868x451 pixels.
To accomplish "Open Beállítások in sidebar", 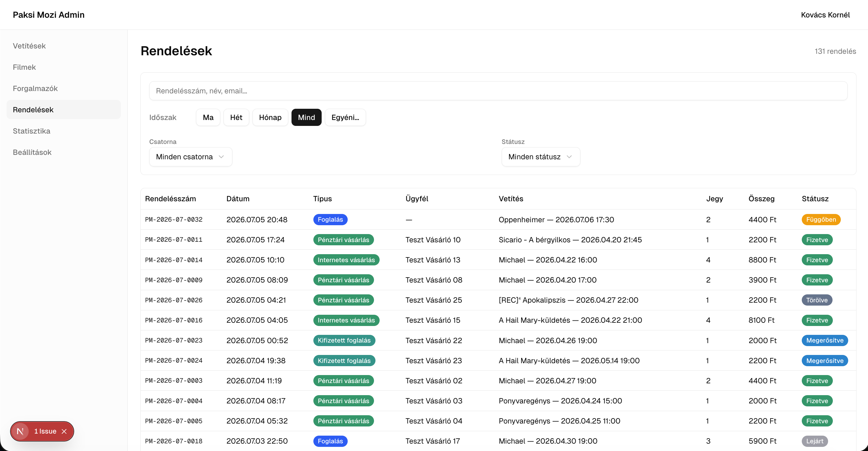I will click(x=63, y=152).
